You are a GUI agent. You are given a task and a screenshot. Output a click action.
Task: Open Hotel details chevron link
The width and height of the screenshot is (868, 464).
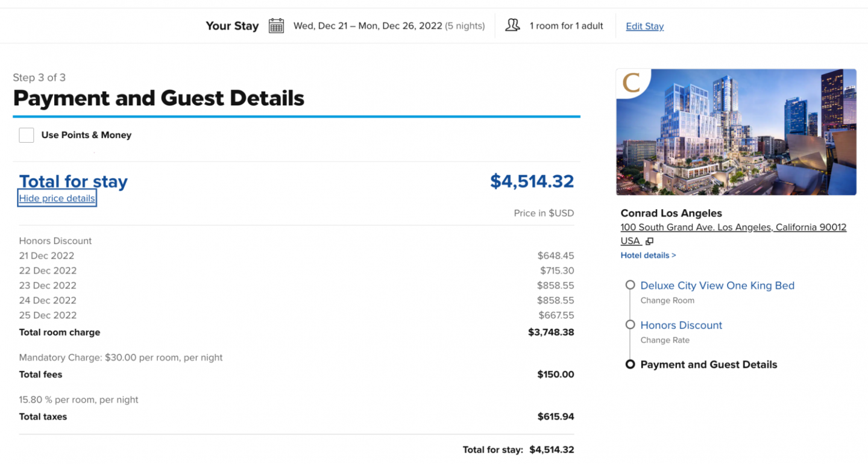(x=648, y=256)
